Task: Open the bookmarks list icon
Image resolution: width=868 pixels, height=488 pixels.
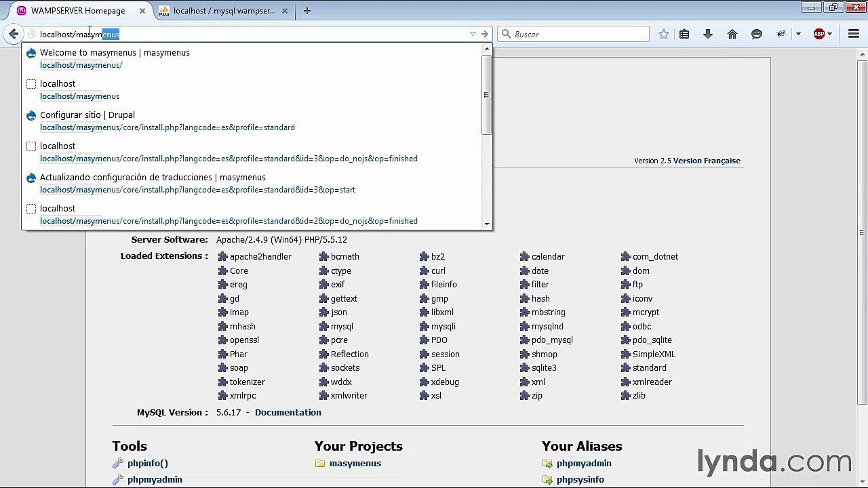Action: click(684, 34)
